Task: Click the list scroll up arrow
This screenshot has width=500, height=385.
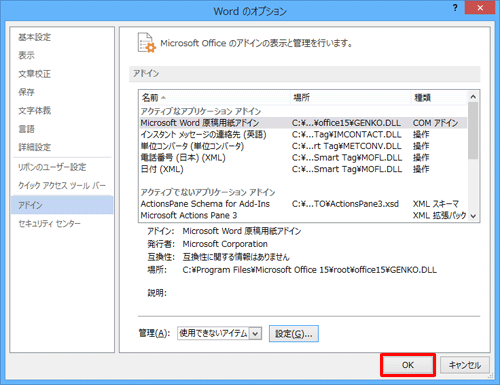Action: pyautogui.click(x=473, y=97)
